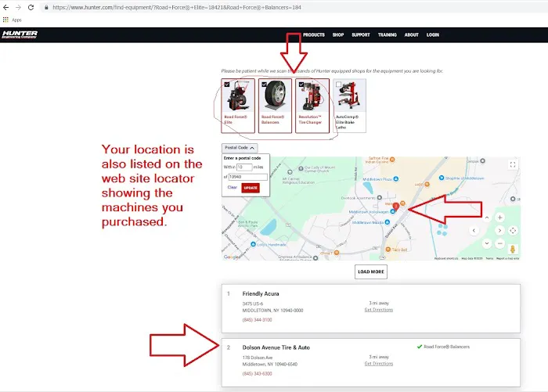Click the Middletown Volkswagen map label
Image resolution: width=548 pixels, height=392 pixels.
coord(369,212)
